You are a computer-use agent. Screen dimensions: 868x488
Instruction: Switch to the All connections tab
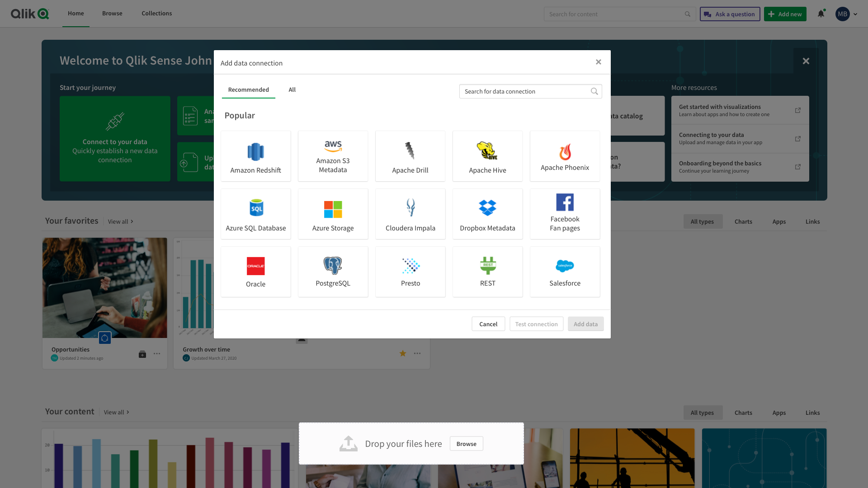point(292,89)
